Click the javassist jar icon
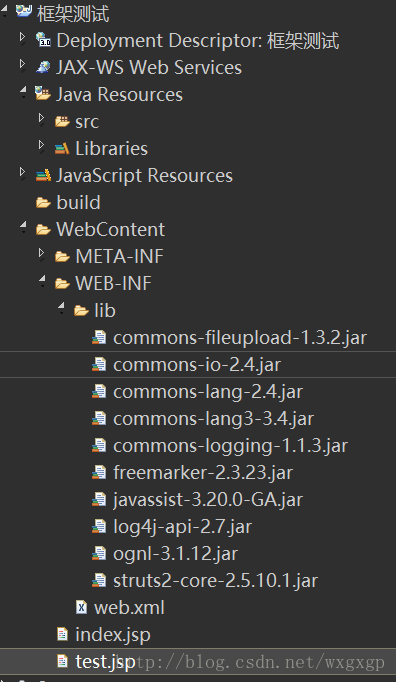 (x=99, y=499)
